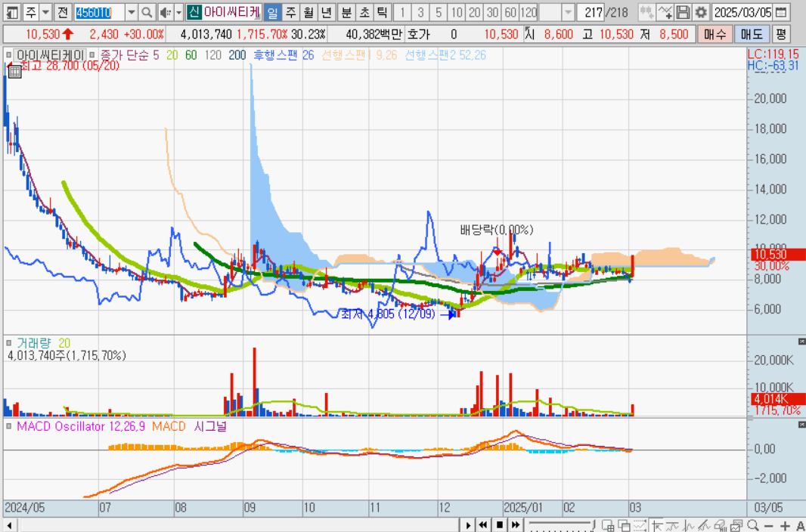The width and height of the screenshot is (806, 532).
Task: Select interval 5 button
Action: 439,12
